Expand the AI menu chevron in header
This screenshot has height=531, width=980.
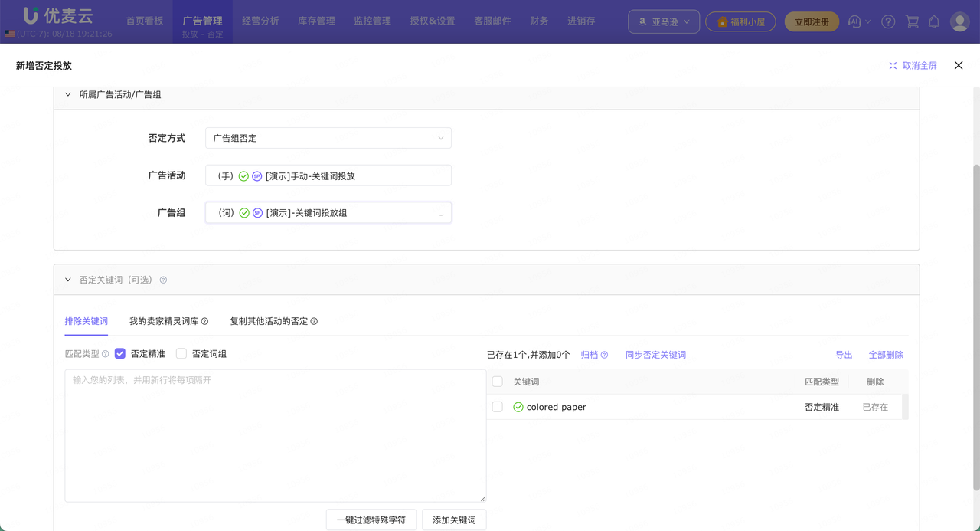point(868,22)
